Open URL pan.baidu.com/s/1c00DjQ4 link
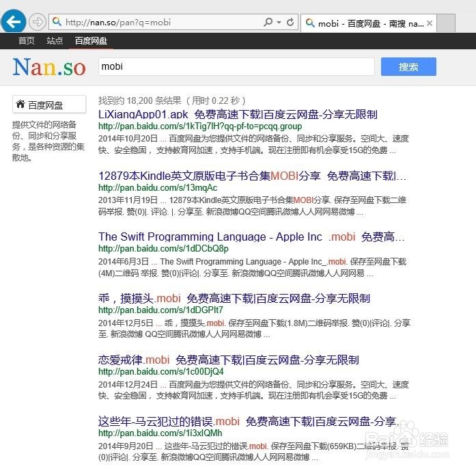This screenshot has width=476, height=471. click(x=161, y=371)
